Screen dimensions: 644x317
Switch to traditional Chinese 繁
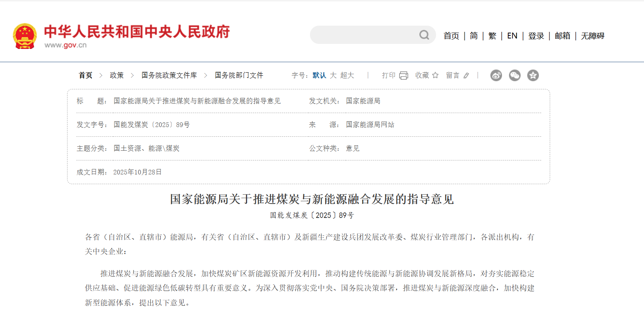tap(492, 36)
